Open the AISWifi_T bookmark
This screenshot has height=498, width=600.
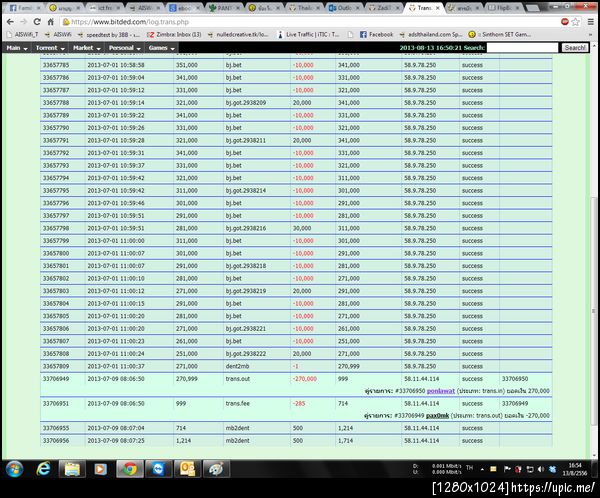tap(23, 34)
